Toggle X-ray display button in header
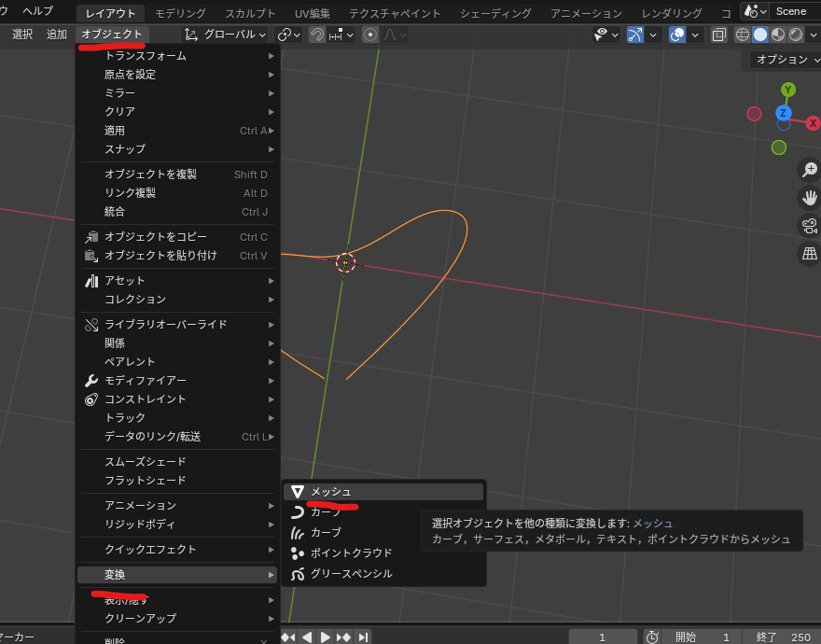The height and width of the screenshot is (644, 821). (719, 35)
